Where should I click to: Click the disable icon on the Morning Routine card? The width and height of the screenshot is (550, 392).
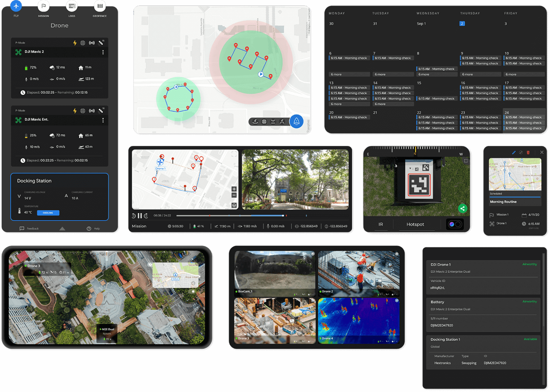click(521, 153)
